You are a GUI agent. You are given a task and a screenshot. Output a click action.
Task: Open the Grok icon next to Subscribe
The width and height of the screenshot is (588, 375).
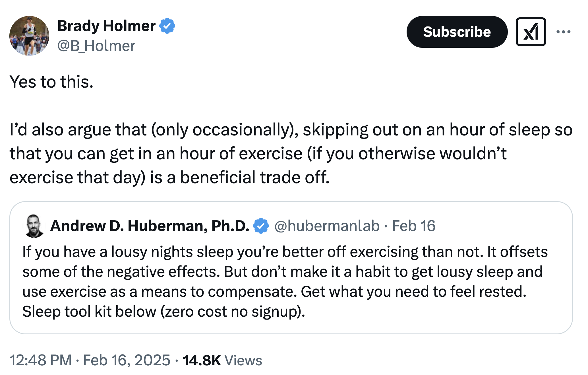[x=531, y=32]
